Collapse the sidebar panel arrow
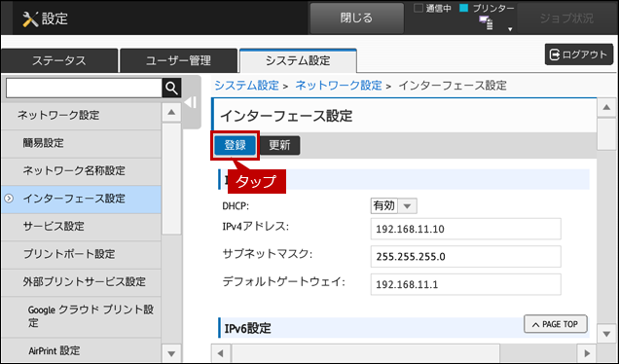 tap(191, 102)
